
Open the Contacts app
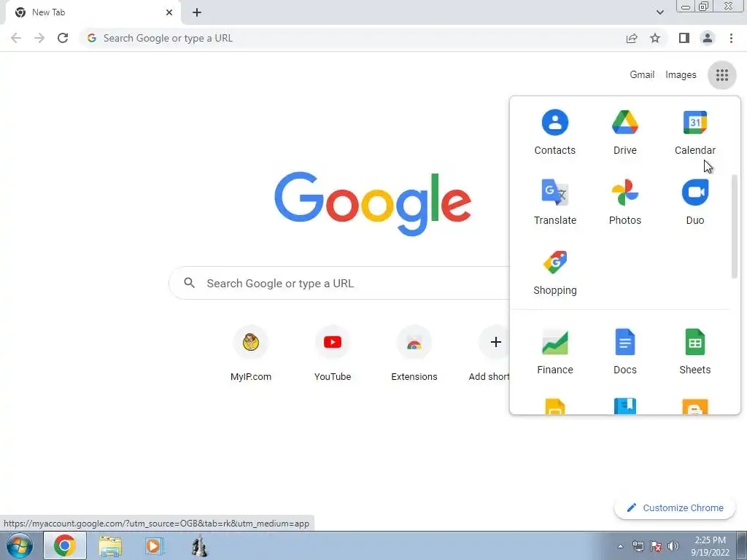tap(554, 133)
